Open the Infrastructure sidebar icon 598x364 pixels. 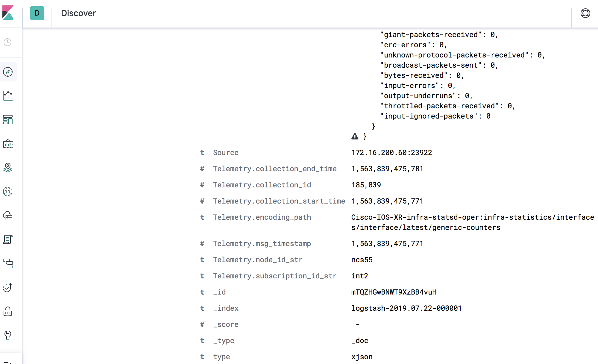pyautogui.click(x=8, y=216)
